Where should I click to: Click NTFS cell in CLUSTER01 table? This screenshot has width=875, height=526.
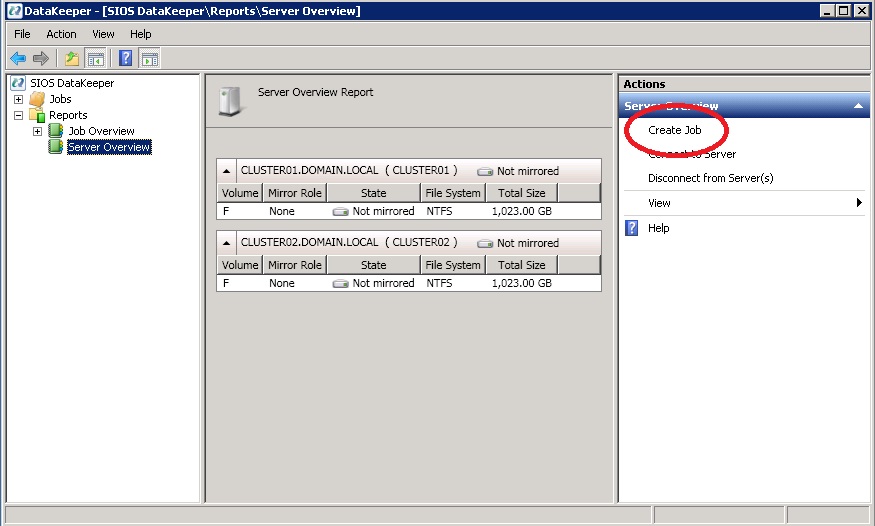coord(439,211)
